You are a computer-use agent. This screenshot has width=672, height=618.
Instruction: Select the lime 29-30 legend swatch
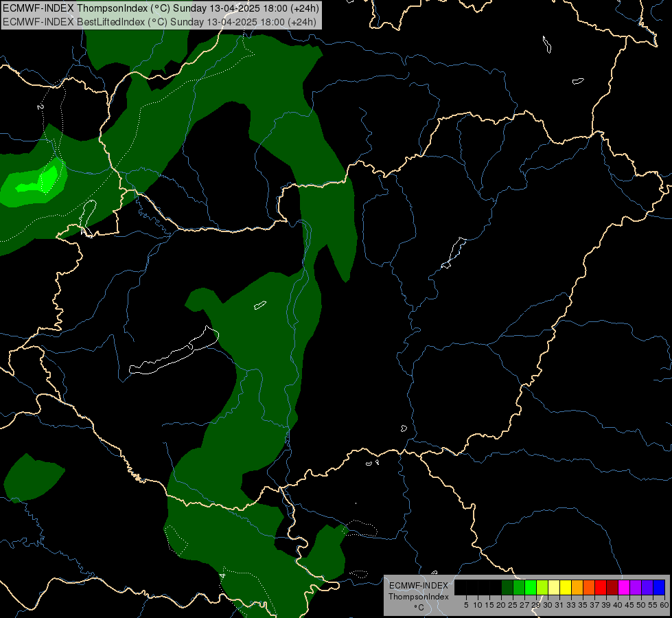click(x=542, y=587)
